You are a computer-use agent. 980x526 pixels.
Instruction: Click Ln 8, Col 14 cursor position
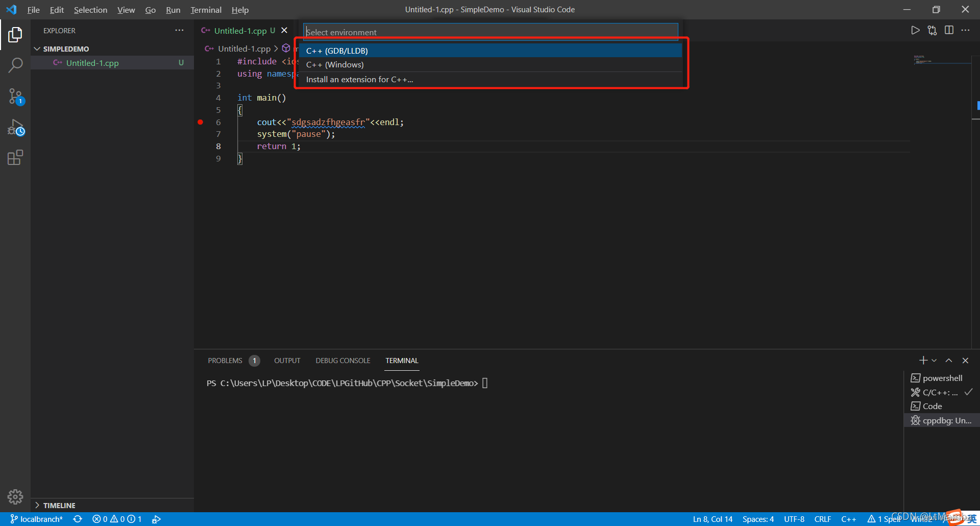coord(713,519)
